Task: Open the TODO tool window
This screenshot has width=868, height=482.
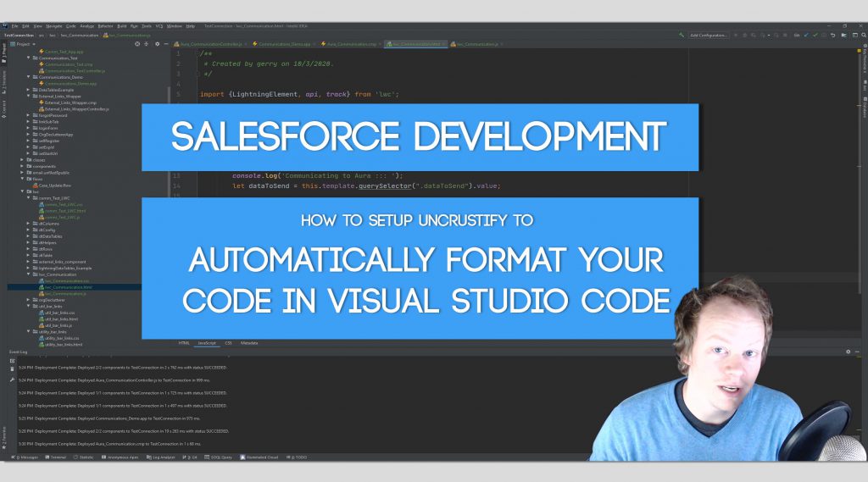Action: tap(298, 457)
